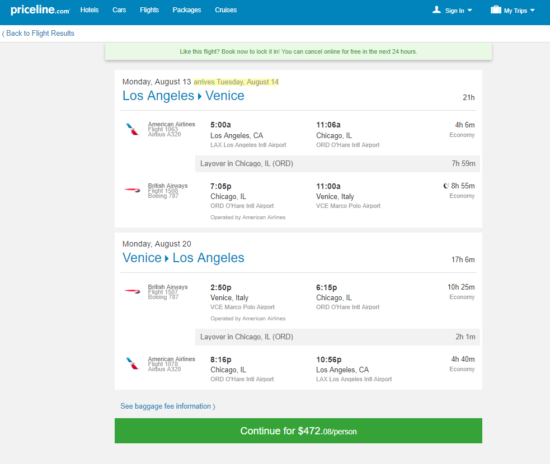Viewport: 550px width, 464px height.
Task: Click the Los Angeles to Venice heading
Action: point(183,96)
